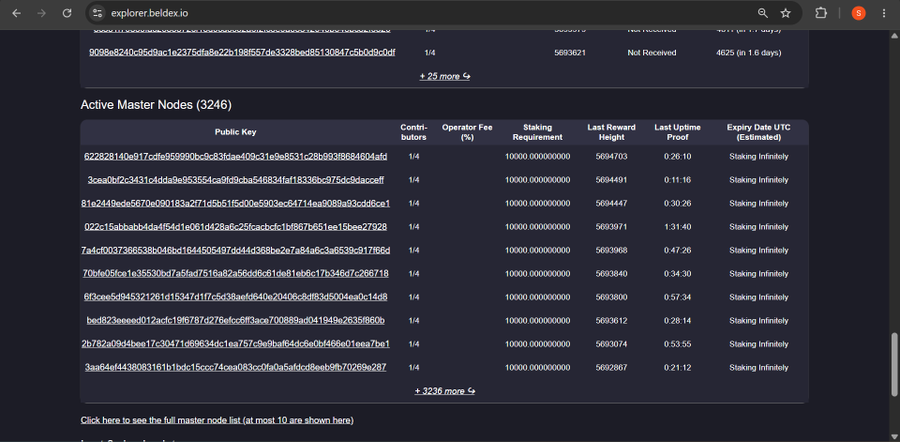Open public key 70bfe05fce1e35530bd7...
This screenshot has width=900, height=442.
tap(235, 273)
